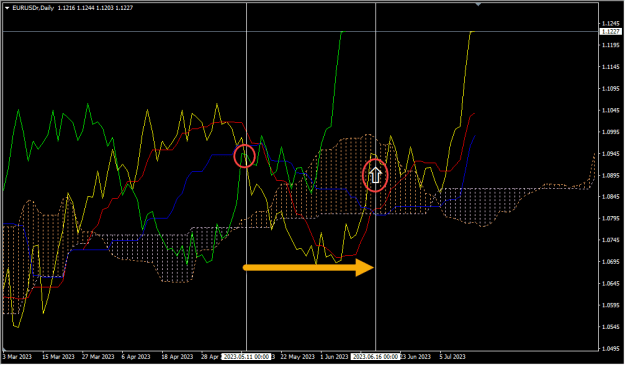Click the 1.1195 price axis label
The image size is (625, 365).
tap(611, 45)
